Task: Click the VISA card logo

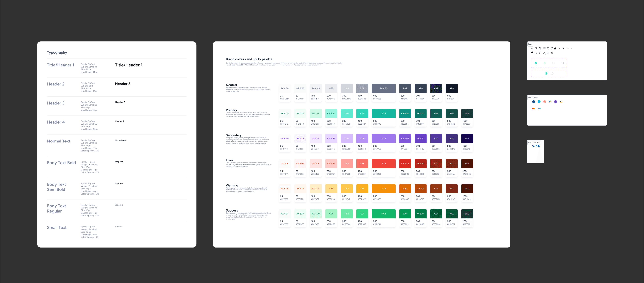Action: pyautogui.click(x=536, y=146)
